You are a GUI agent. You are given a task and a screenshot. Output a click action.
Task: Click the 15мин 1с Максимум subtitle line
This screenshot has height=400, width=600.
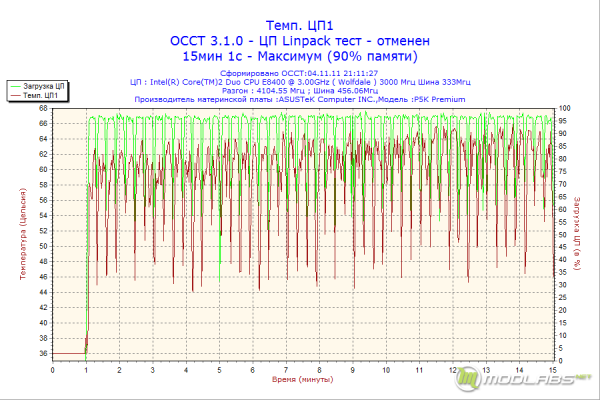(x=300, y=56)
